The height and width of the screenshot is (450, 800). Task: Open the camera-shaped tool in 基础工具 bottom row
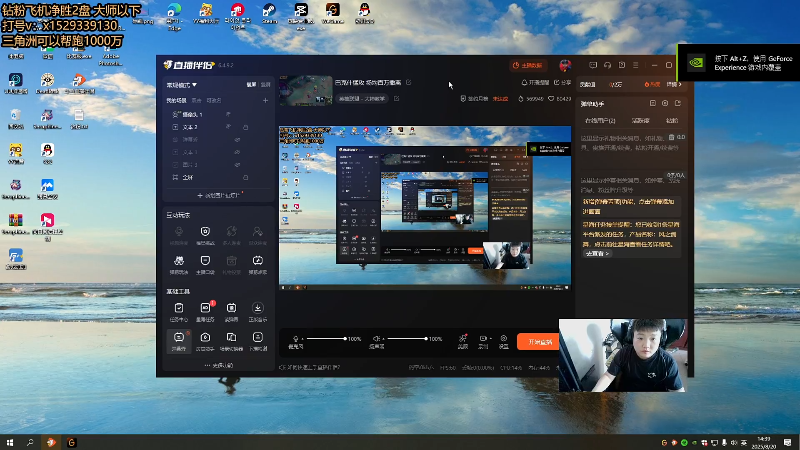click(x=205, y=341)
